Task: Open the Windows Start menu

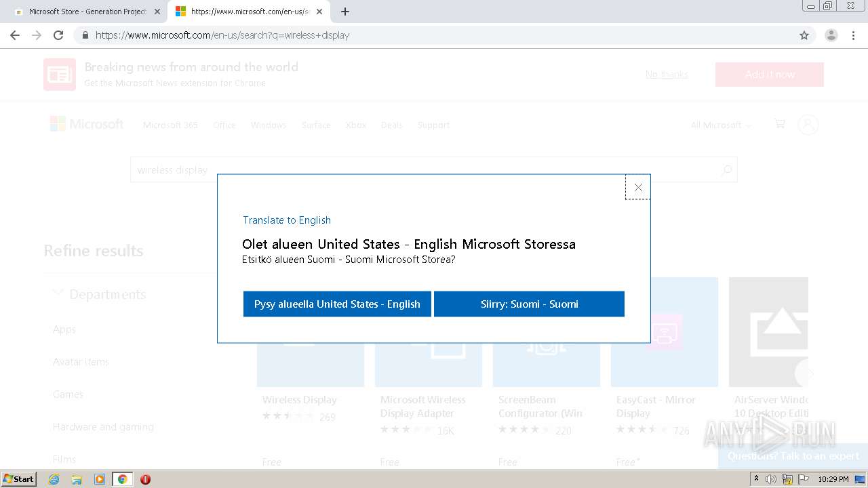Action: (x=19, y=479)
